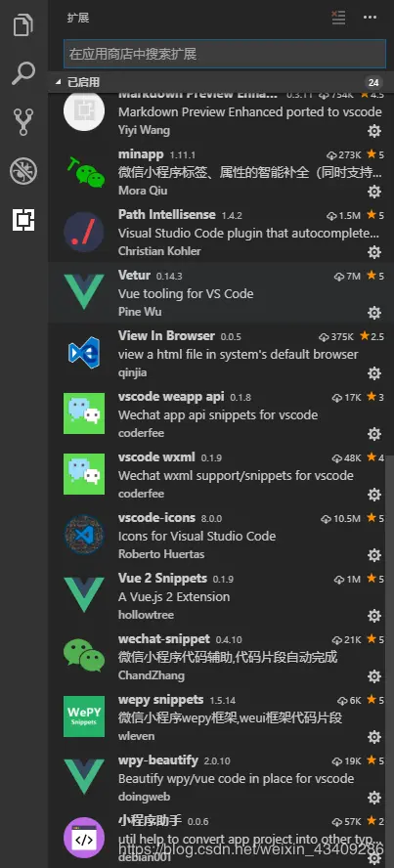Open manage gear for wpy-beautify
This screenshot has width=394, height=868.
(x=374, y=798)
